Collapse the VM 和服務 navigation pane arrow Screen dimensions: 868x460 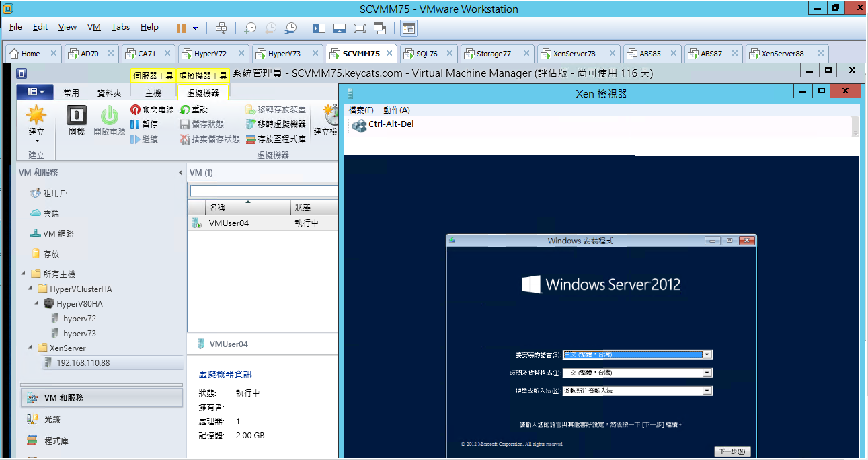180,173
